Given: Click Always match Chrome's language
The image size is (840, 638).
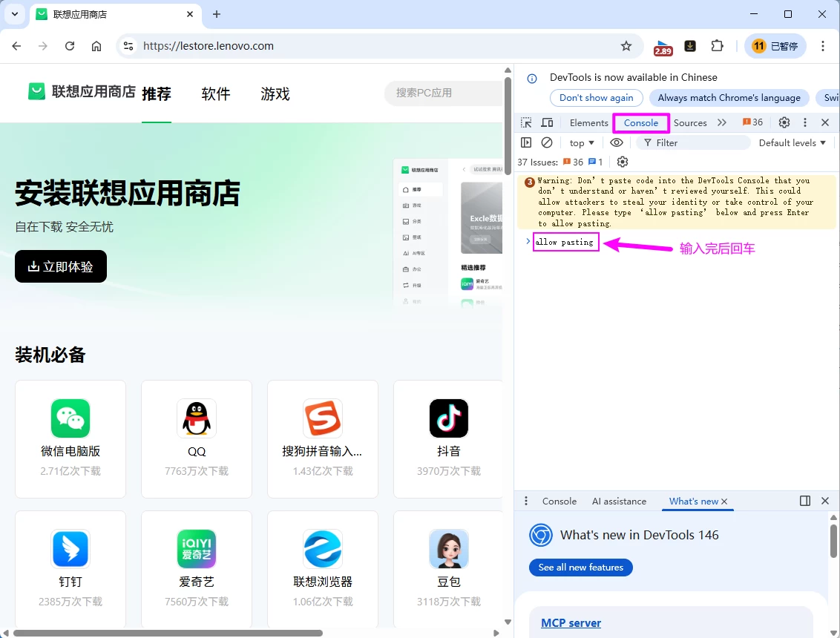Looking at the screenshot, I should point(729,97).
